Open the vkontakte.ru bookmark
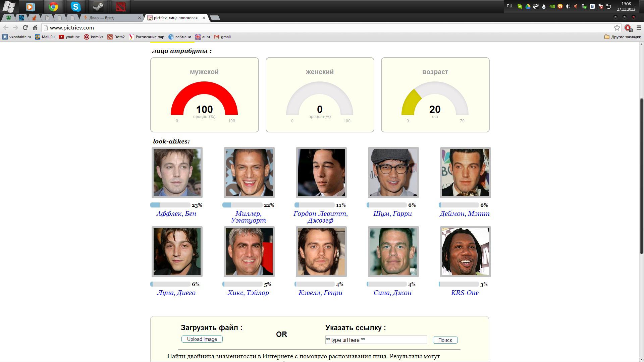644x362 pixels. pyautogui.click(x=17, y=37)
